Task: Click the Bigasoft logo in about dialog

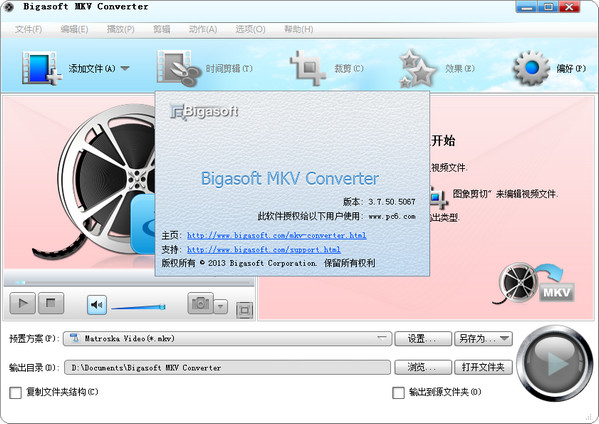Action: tap(204, 112)
